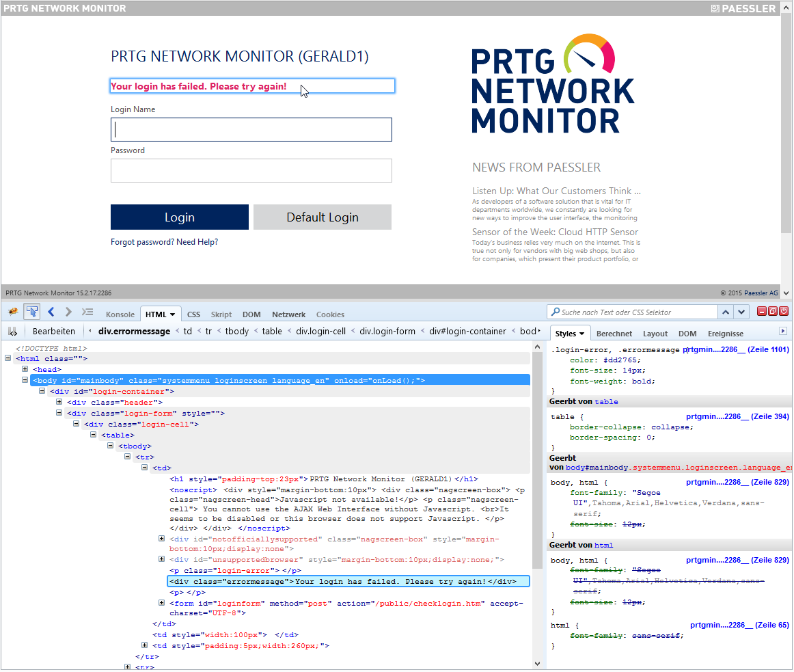The height and width of the screenshot is (672, 794).
Task: Switch to the Cookies tab
Action: 330,314
